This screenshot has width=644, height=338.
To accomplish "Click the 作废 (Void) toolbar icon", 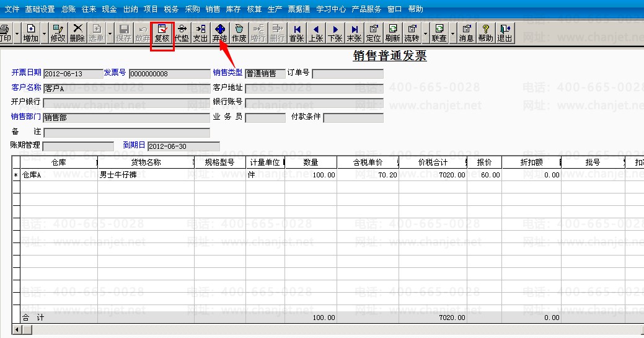I will point(239,33).
